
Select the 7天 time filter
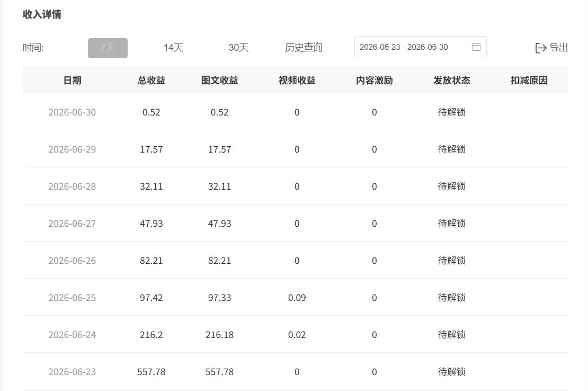(x=108, y=48)
